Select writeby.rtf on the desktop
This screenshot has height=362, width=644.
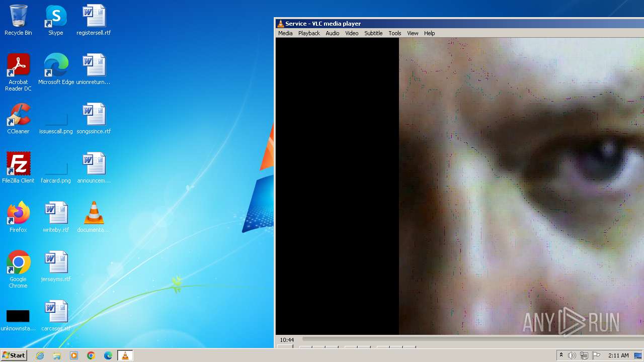pyautogui.click(x=56, y=218)
